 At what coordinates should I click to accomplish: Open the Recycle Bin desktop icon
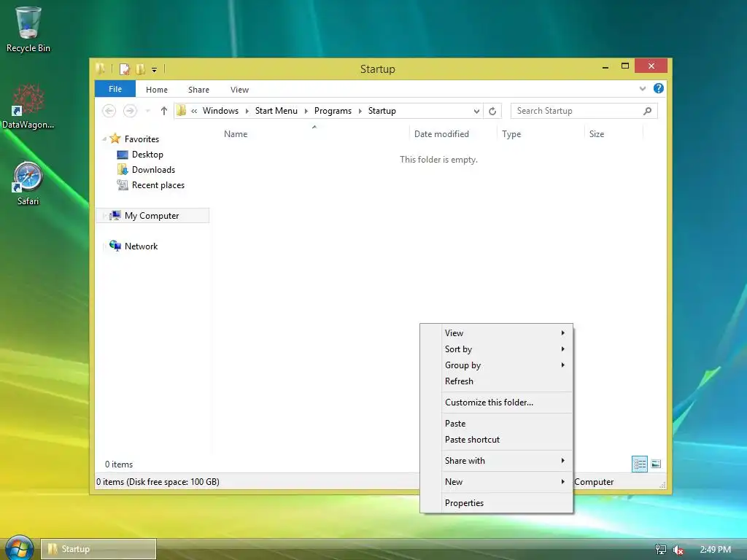pos(28,29)
